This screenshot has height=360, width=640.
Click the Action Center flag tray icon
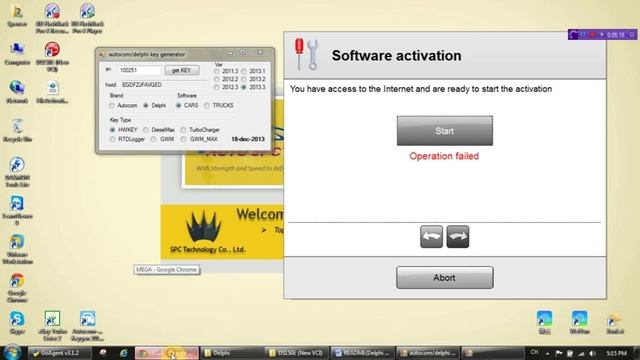pos(559,353)
